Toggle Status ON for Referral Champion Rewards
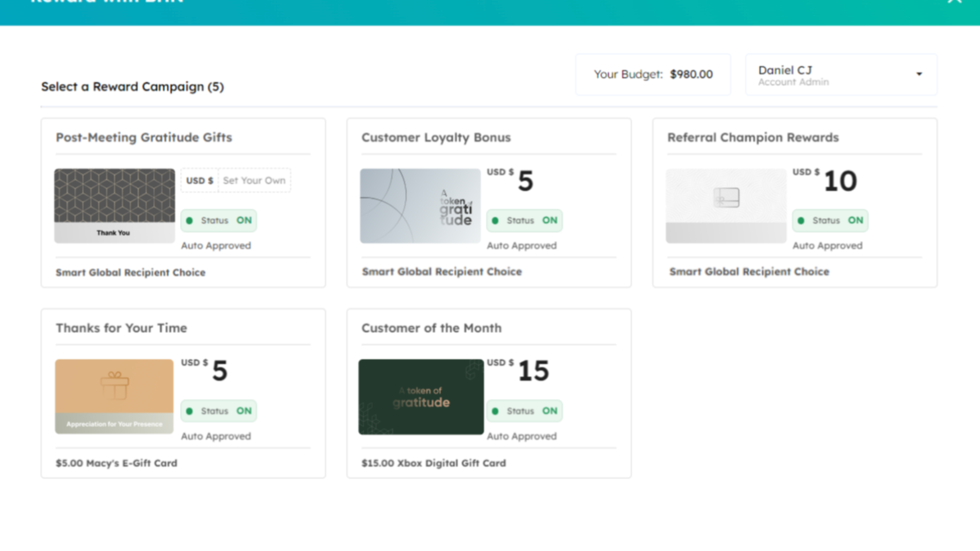The image size is (980, 551). (830, 221)
